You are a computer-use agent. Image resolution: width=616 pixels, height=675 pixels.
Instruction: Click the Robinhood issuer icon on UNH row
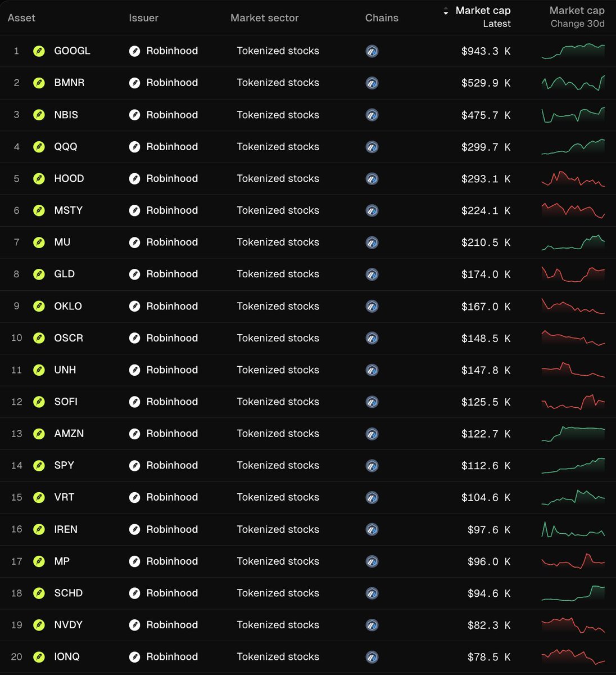click(x=135, y=370)
